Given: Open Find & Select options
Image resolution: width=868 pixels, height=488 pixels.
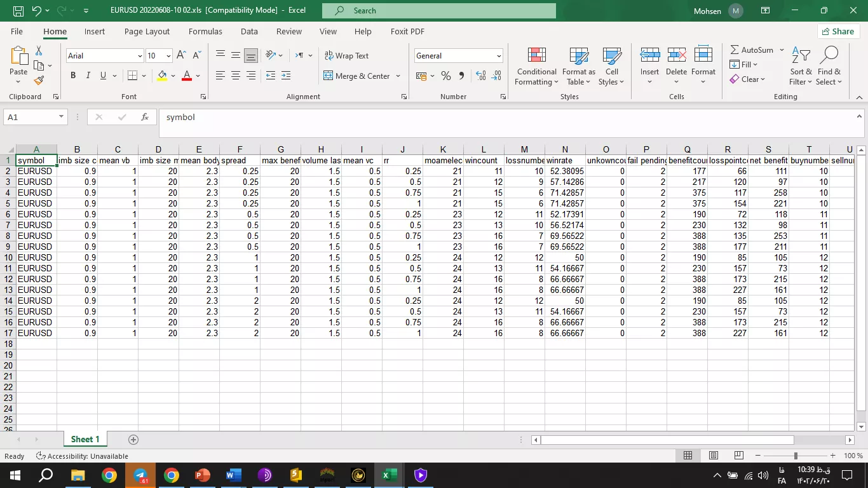Looking at the screenshot, I should tap(829, 67).
